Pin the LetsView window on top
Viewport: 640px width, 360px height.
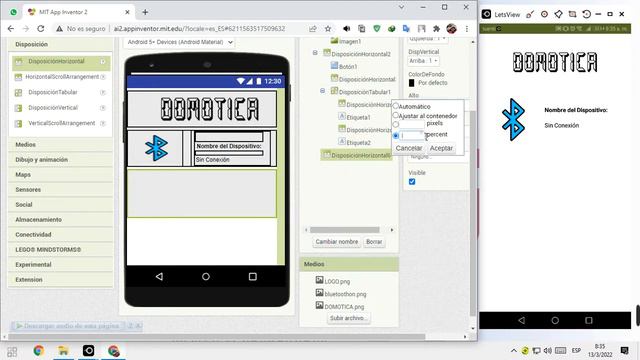pyautogui.click(x=558, y=14)
